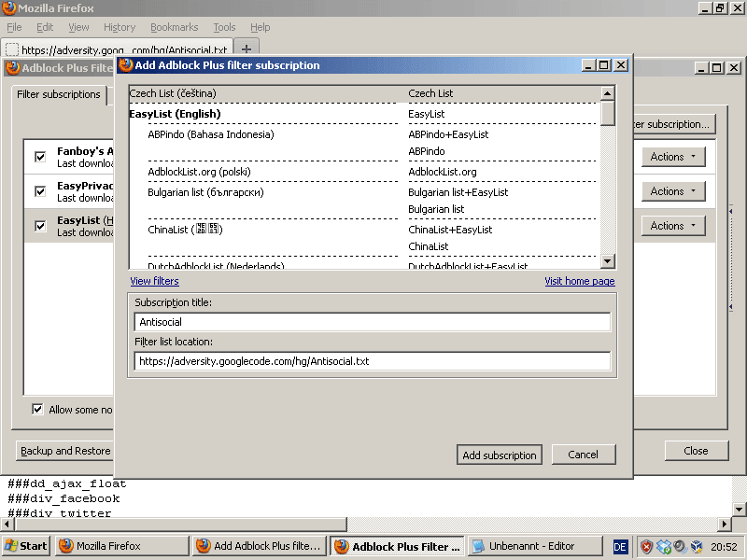
Task: Open Actions dropdown for EasyPrivacy row
Action: point(673,191)
